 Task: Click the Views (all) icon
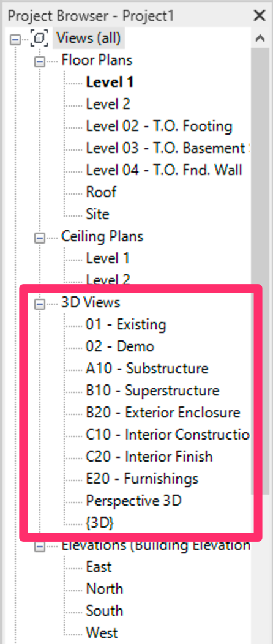pyautogui.click(x=39, y=39)
